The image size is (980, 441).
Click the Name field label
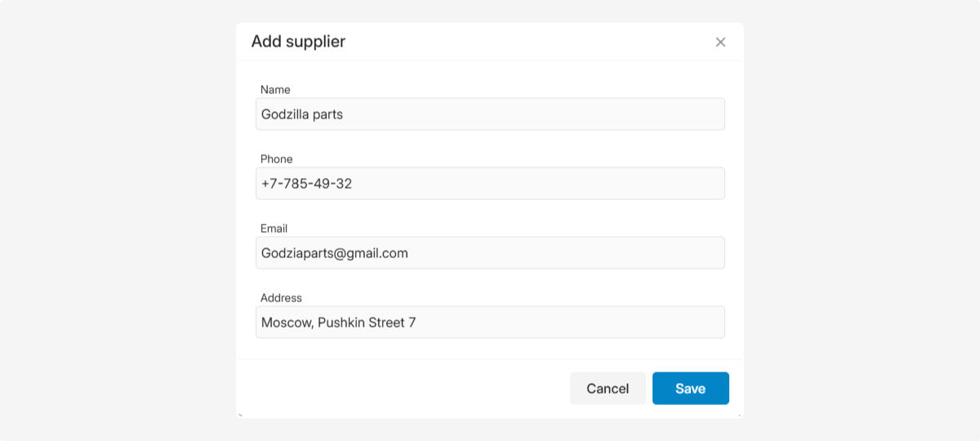275,90
